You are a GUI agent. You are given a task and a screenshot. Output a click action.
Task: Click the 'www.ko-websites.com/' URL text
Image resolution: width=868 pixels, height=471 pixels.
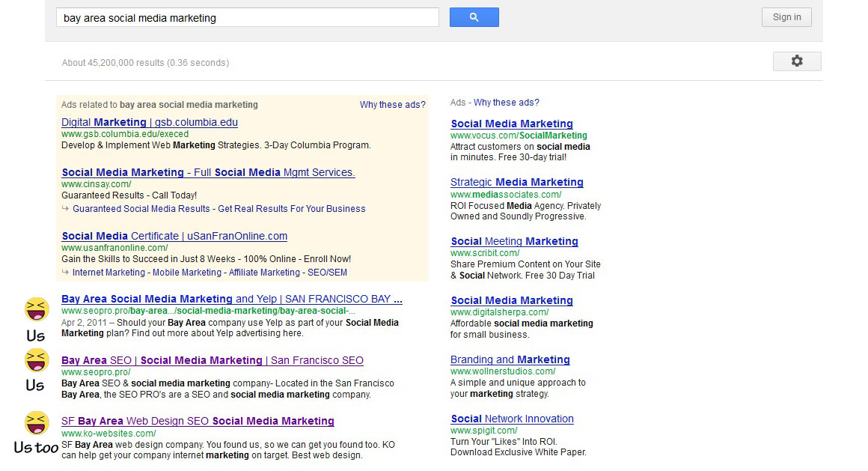tap(109, 434)
